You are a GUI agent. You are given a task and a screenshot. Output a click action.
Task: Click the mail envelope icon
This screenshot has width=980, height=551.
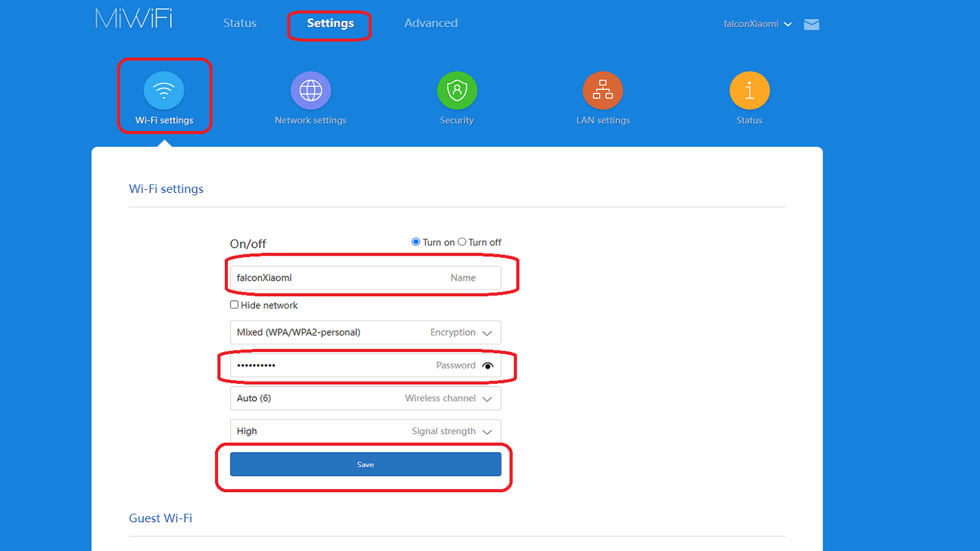pyautogui.click(x=811, y=25)
